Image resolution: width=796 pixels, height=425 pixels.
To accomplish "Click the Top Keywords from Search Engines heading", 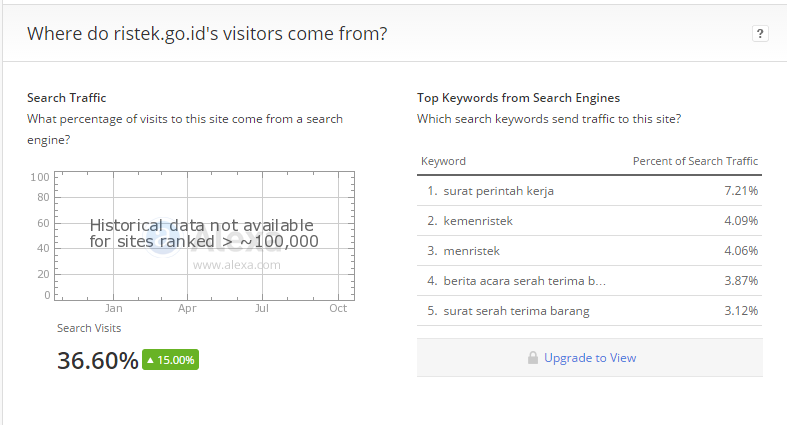I will [518, 98].
